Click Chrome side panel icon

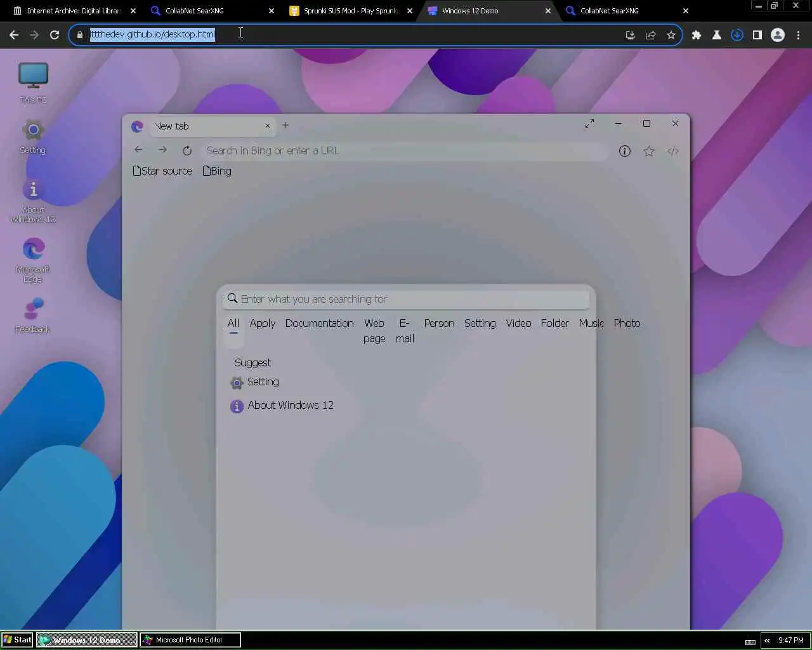tap(757, 35)
